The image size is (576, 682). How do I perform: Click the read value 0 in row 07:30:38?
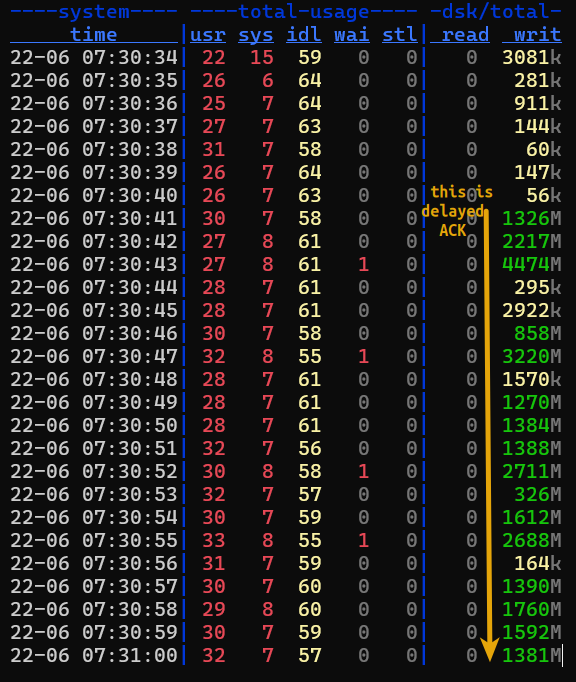pyautogui.click(x=472, y=150)
